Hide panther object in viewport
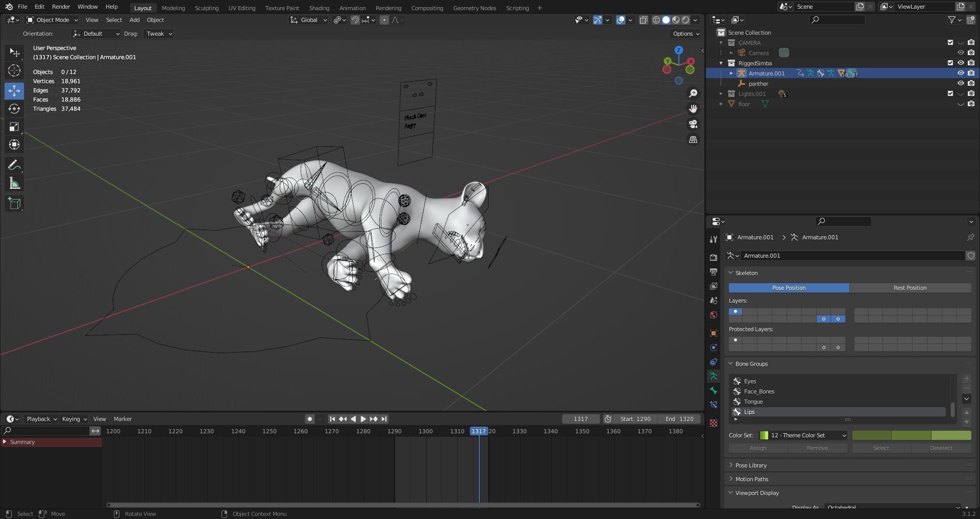The height and width of the screenshot is (519, 980). point(961,83)
